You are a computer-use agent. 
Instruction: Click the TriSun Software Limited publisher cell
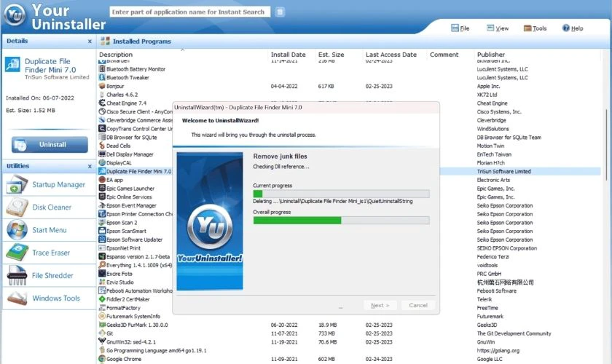[503, 171]
